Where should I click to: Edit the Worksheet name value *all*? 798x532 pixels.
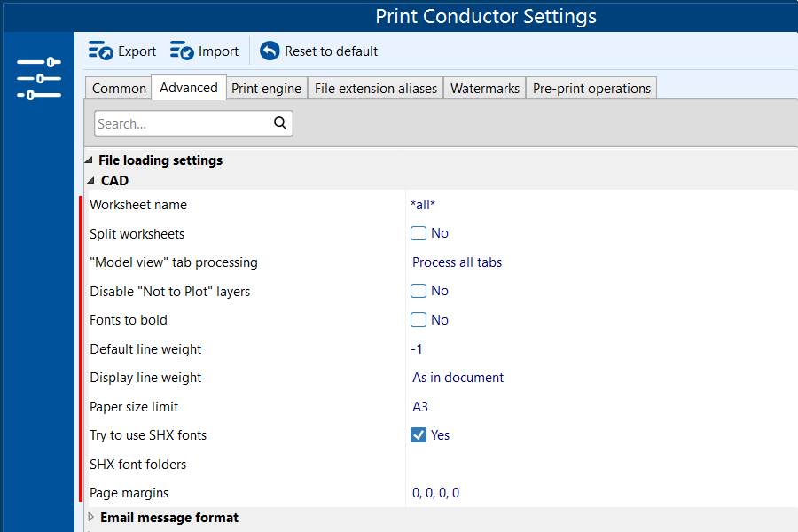422,204
